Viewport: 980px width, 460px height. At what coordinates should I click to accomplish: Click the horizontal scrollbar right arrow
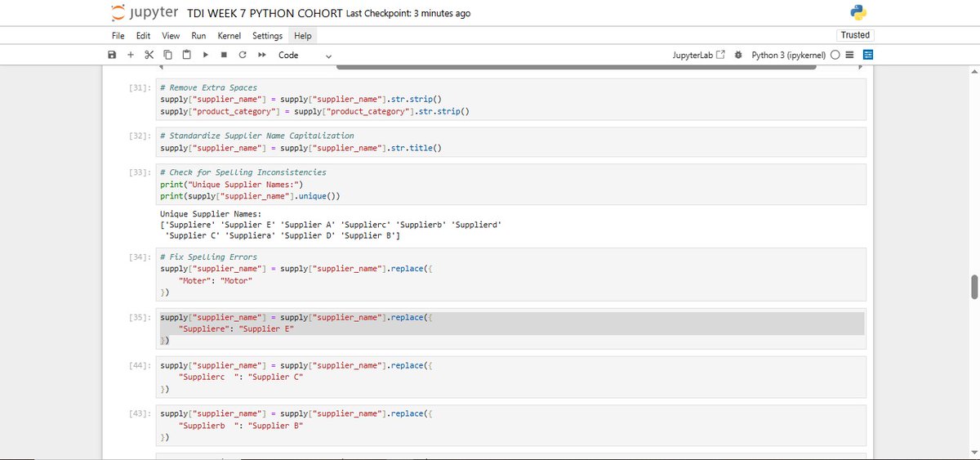point(860,68)
